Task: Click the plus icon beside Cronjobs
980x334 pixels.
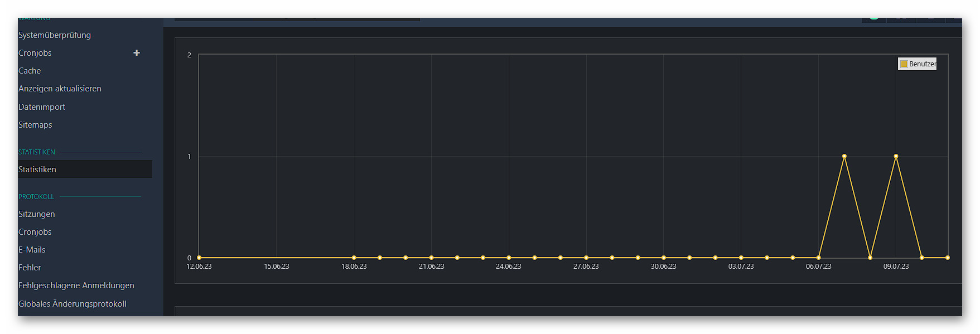Action: 137,53
